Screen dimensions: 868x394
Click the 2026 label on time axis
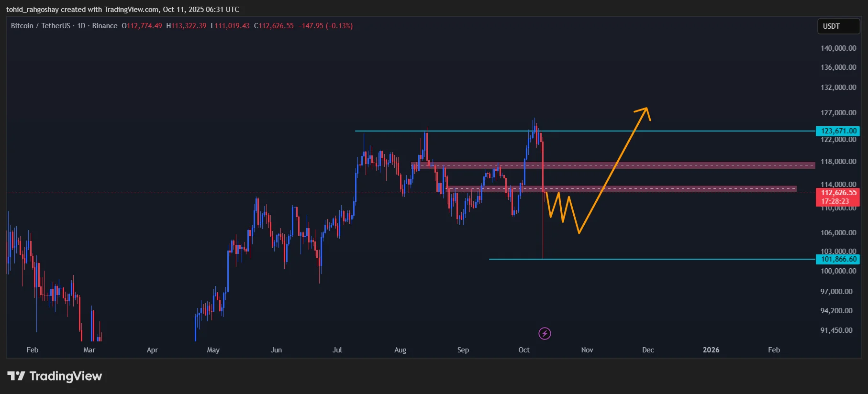tap(711, 350)
